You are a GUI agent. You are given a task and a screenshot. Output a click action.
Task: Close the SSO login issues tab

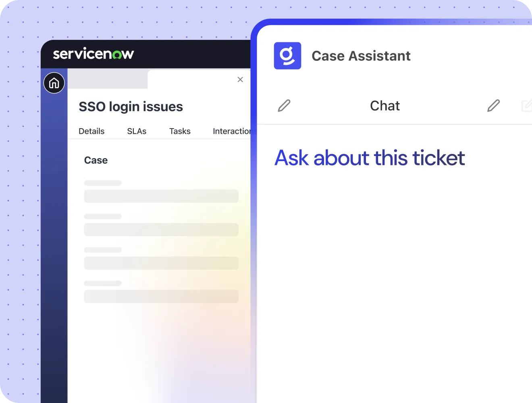[x=240, y=79]
